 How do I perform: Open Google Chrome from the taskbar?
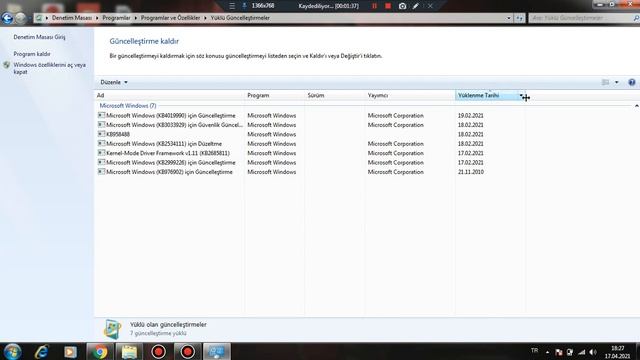pos(100,351)
